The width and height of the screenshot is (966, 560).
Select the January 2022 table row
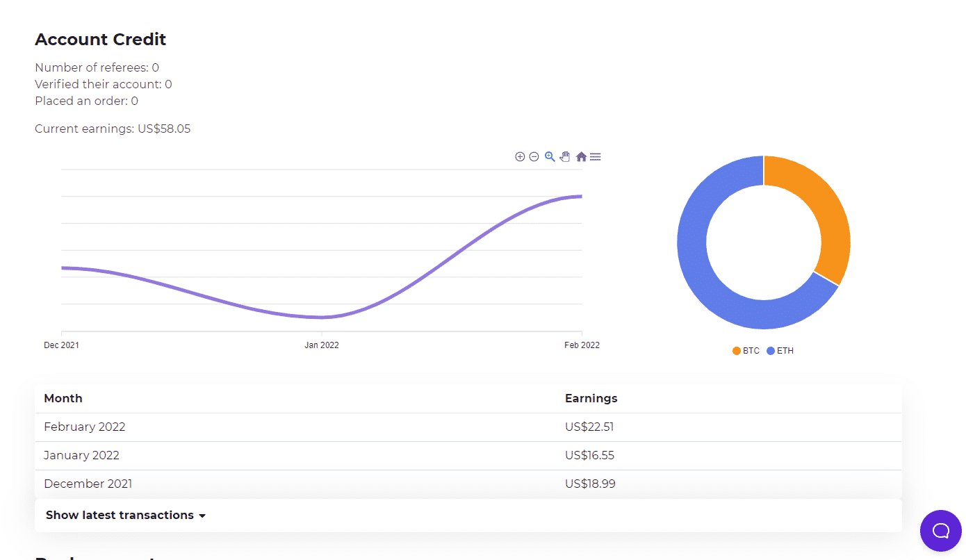(x=468, y=456)
